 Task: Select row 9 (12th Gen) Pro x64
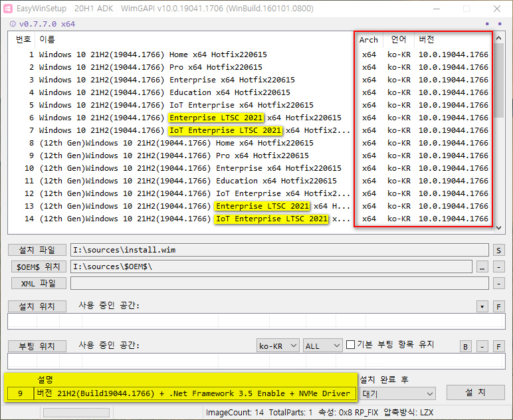(251, 156)
